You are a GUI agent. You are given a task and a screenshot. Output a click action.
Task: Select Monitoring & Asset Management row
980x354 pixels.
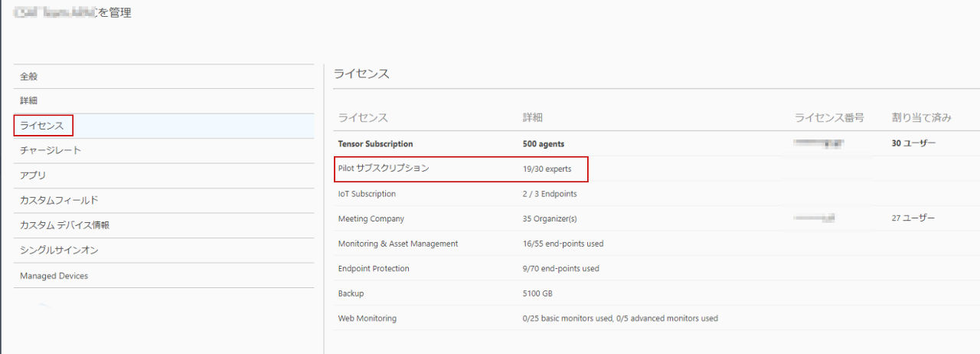pos(656,244)
